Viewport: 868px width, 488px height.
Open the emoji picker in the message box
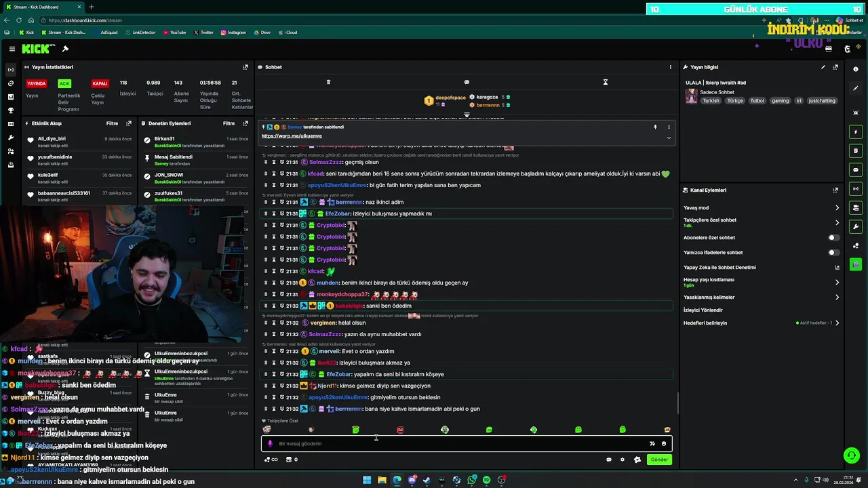point(664,444)
